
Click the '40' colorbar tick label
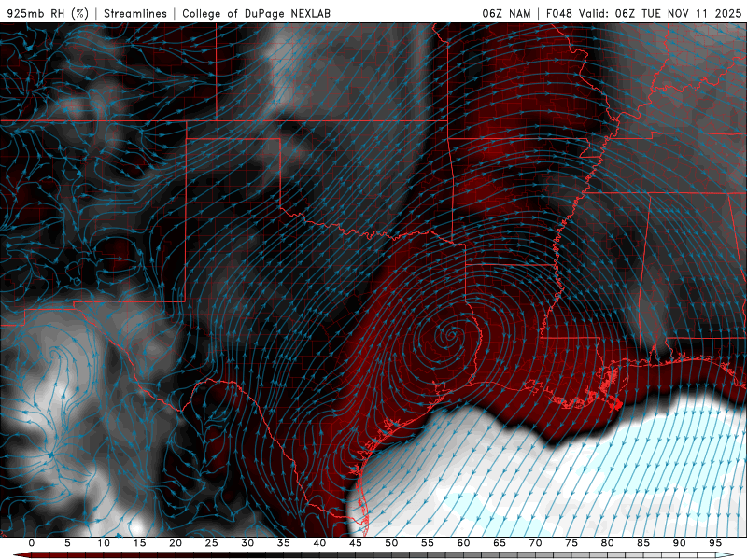(x=319, y=543)
